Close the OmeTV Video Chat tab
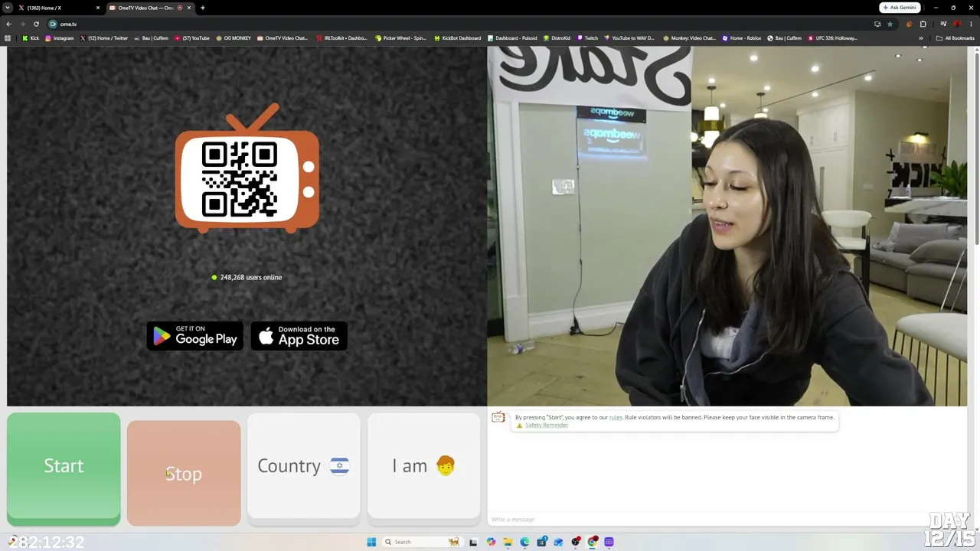This screenshot has width=980, height=551. pos(189,8)
